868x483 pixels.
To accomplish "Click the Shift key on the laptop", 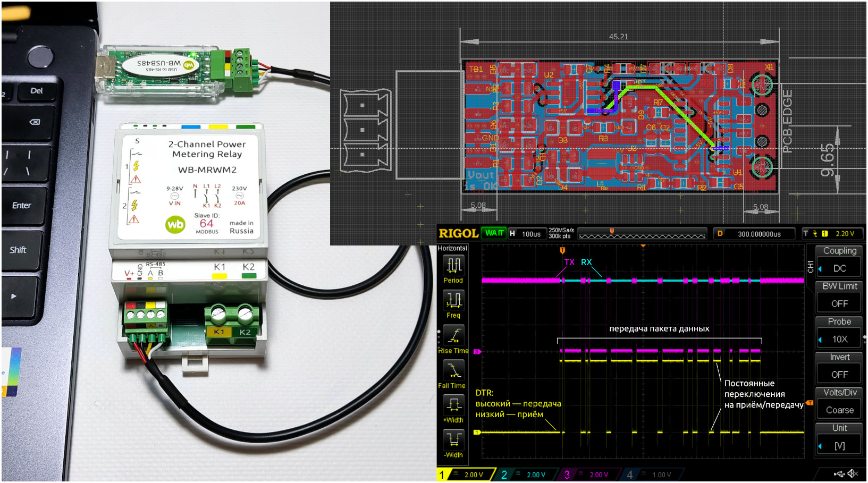I will pyautogui.click(x=18, y=250).
